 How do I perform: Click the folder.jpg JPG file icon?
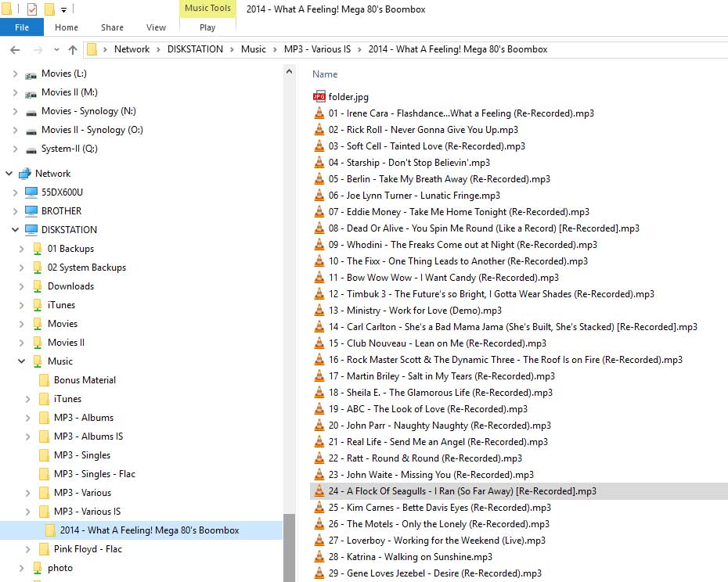click(319, 96)
